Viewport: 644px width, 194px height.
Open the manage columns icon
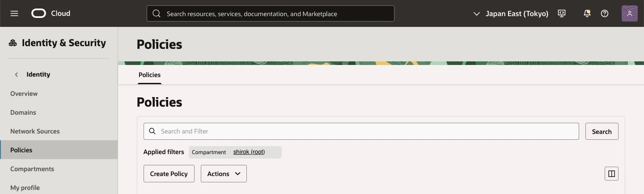(611, 173)
